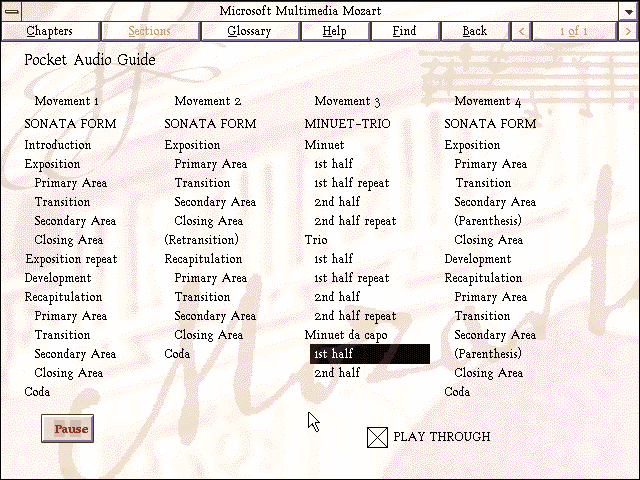Select Movement 4 Exposition heading
The height and width of the screenshot is (480, 640).
(472, 145)
